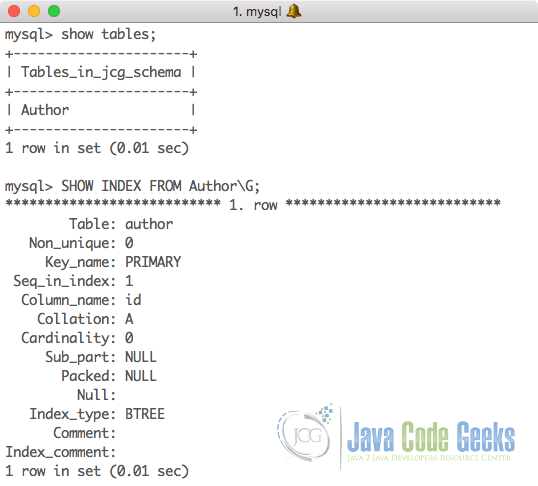The height and width of the screenshot is (486, 538).
Task: Click the '1. row' separator line
Action: click(253, 205)
